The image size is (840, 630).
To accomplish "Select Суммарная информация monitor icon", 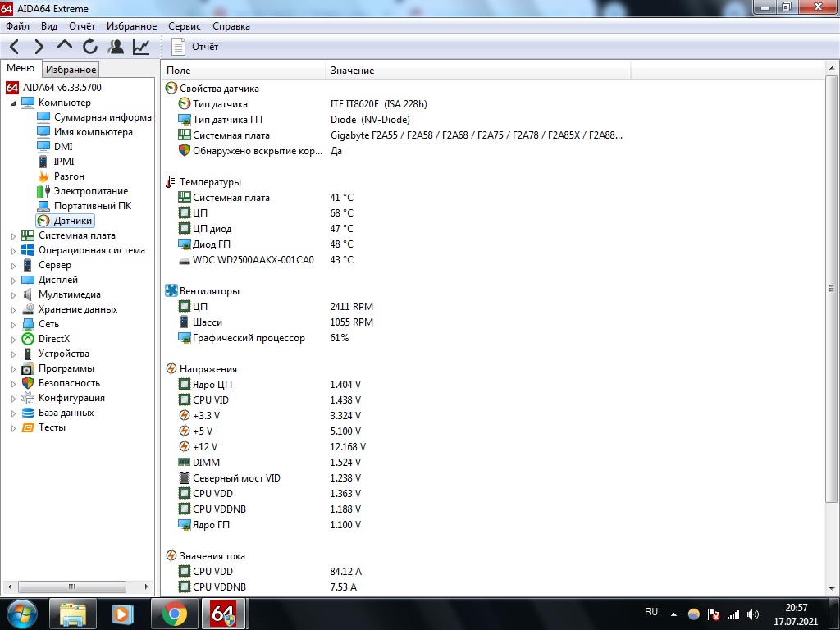I will pos(43,116).
